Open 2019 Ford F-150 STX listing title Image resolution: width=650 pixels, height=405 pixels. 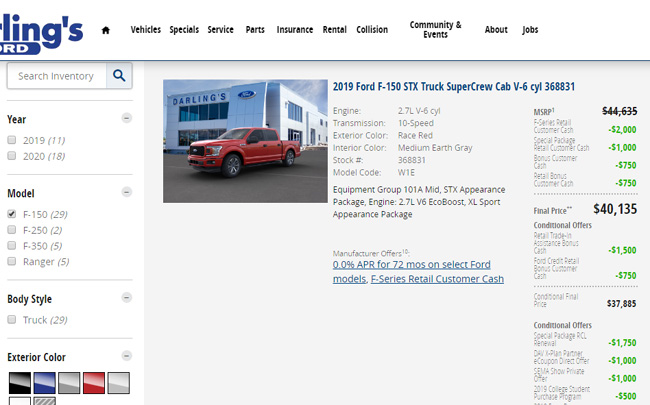pos(454,87)
